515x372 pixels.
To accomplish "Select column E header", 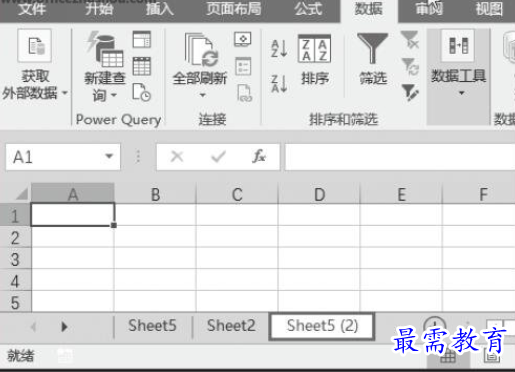I will (401, 193).
